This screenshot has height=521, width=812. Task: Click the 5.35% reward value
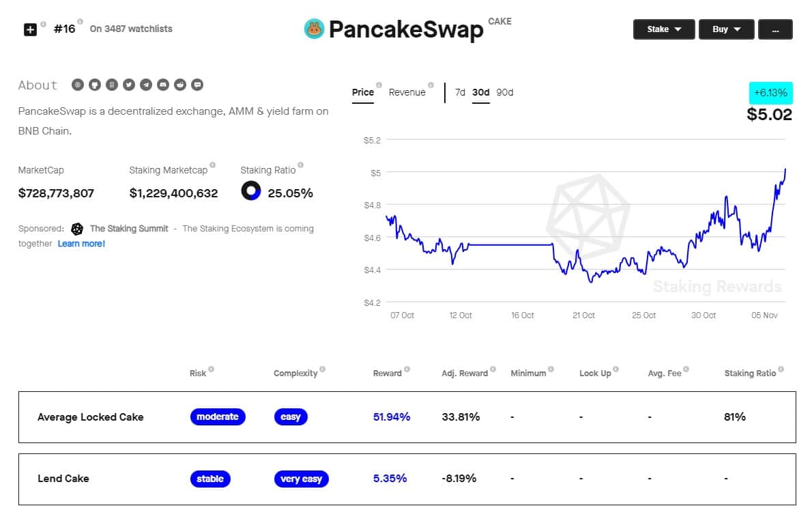[x=390, y=479]
